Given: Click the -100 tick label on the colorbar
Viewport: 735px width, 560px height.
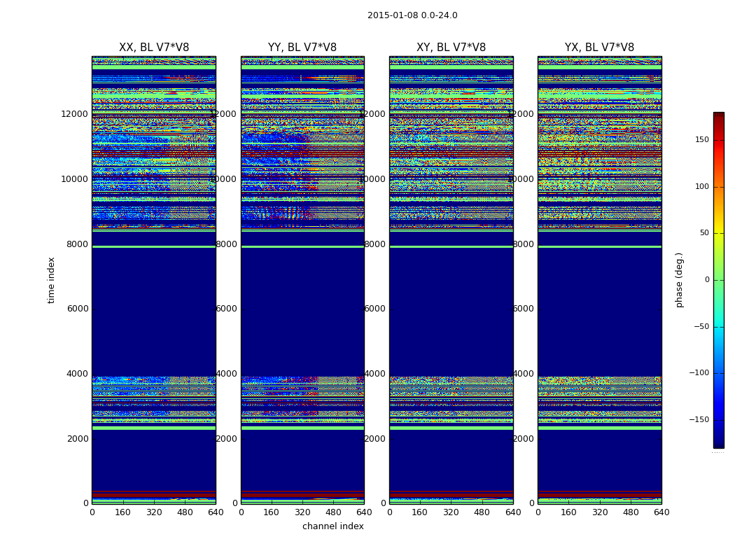Looking at the screenshot, I should pos(698,373).
